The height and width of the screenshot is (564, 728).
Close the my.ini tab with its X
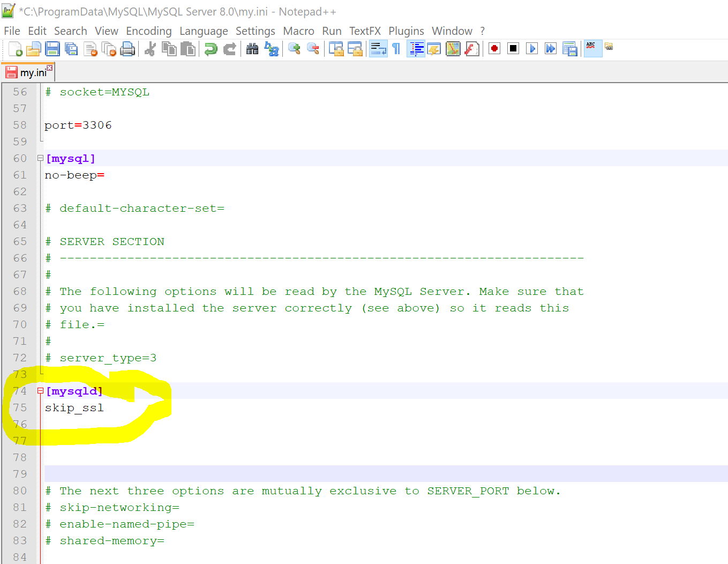pyautogui.click(x=49, y=68)
